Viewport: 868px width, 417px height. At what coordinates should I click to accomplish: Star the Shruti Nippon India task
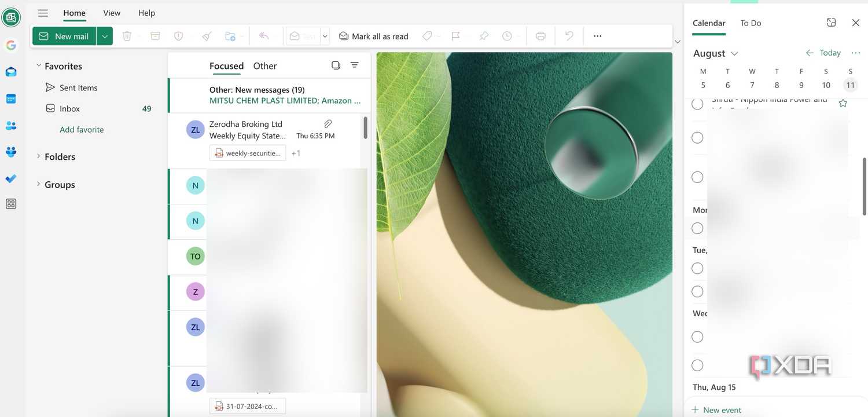pyautogui.click(x=843, y=103)
